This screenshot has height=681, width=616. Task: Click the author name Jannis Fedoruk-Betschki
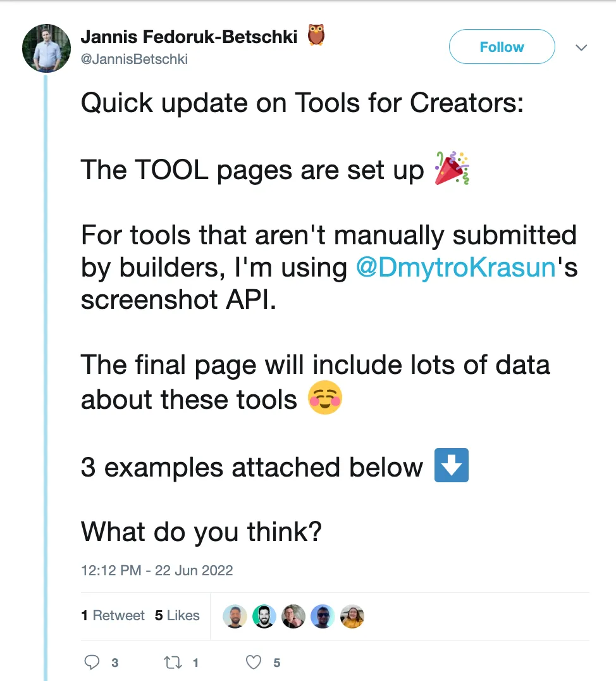pyautogui.click(x=189, y=37)
